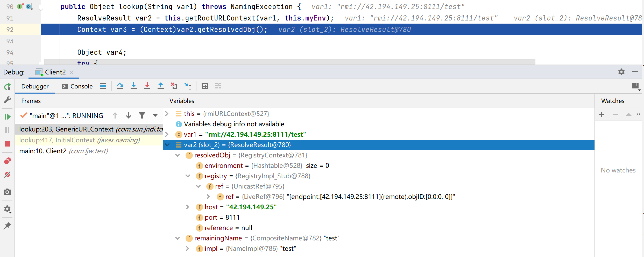Click the code fold toggle at line 90
644x257 pixels.
(41, 7)
